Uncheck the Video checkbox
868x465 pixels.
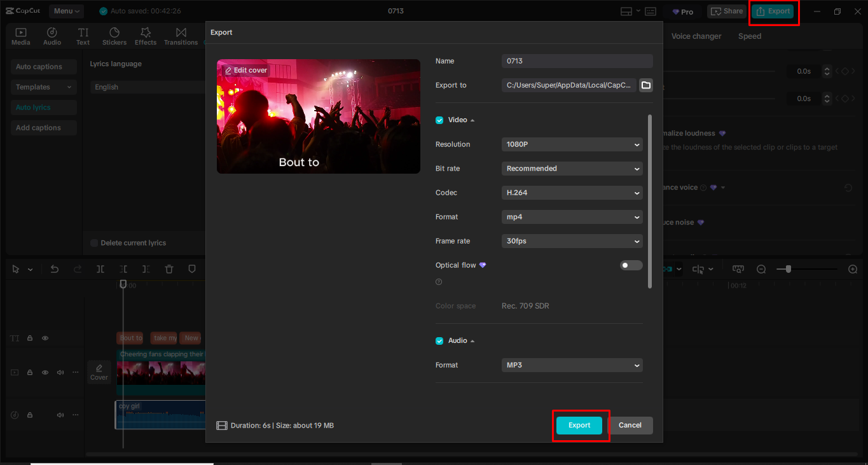pos(439,120)
